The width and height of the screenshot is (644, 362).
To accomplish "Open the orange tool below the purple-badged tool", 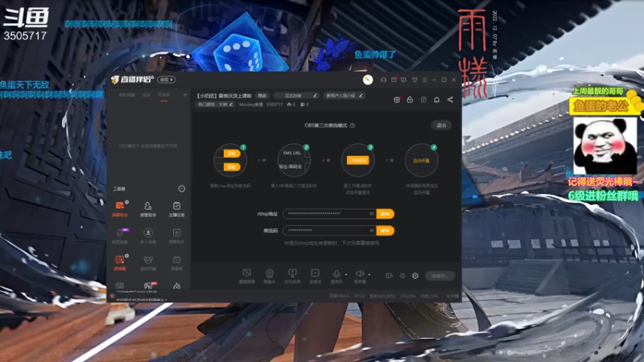I will click(119, 262).
